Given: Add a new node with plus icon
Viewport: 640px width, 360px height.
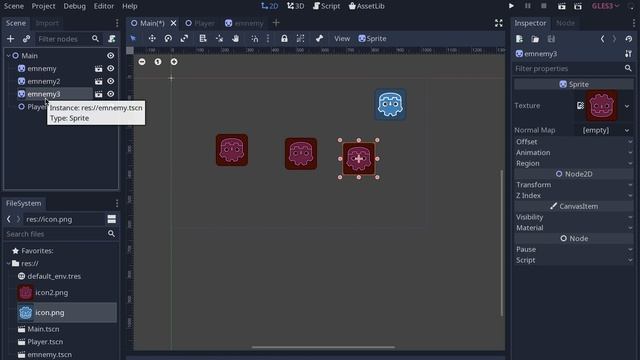Looking at the screenshot, I should click(11, 39).
